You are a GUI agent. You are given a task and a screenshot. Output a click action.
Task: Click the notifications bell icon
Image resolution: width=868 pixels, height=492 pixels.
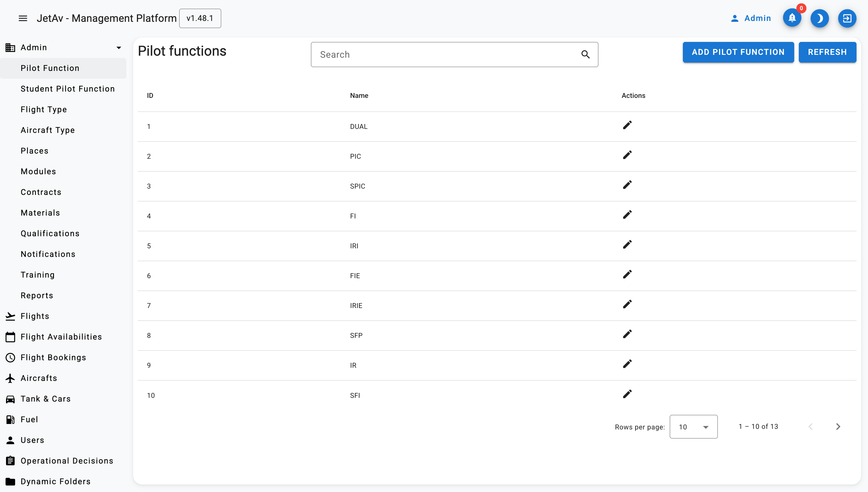(x=792, y=18)
